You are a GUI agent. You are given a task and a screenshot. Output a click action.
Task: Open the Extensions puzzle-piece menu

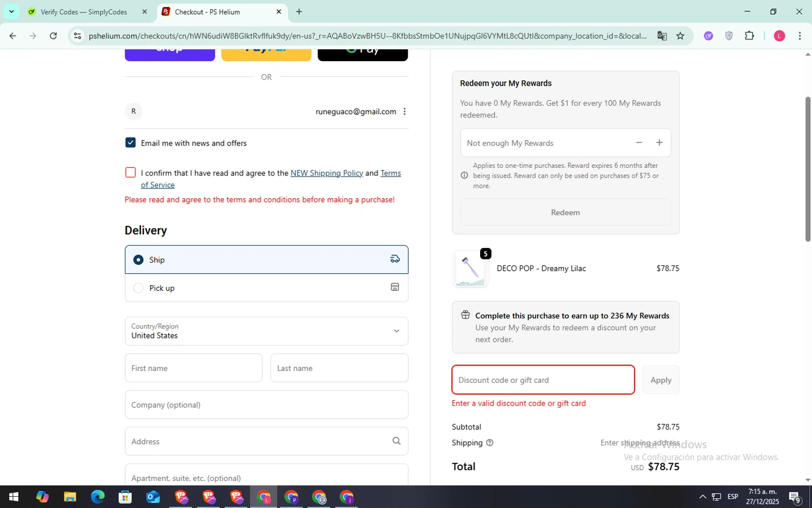coord(749,36)
